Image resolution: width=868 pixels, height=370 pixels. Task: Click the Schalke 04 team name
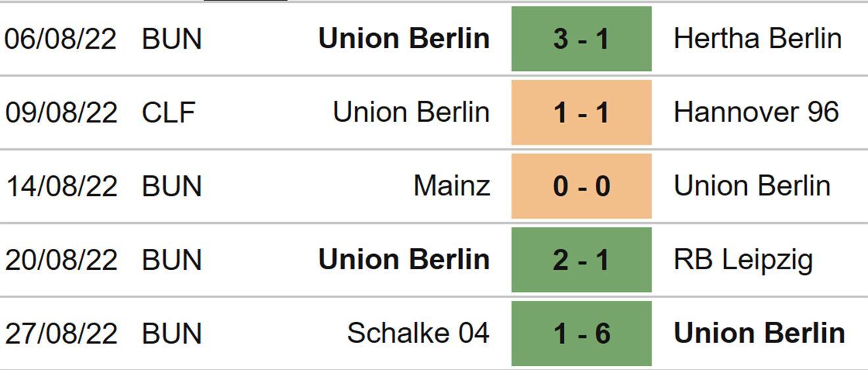[x=418, y=334]
